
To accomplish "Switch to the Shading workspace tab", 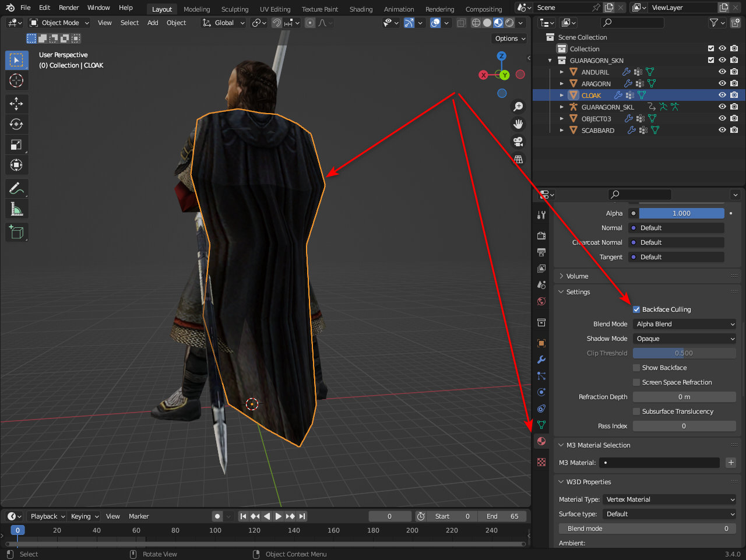I will pyautogui.click(x=361, y=9).
